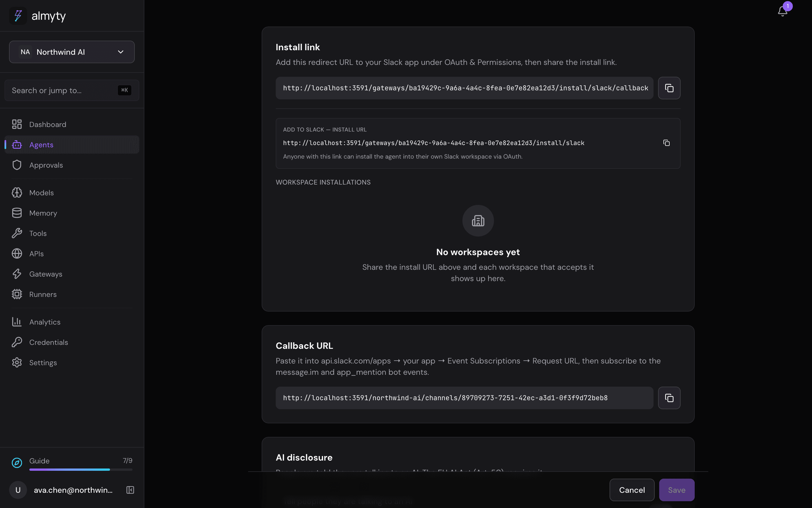Cancel the changes
812x508 pixels.
(x=632, y=490)
